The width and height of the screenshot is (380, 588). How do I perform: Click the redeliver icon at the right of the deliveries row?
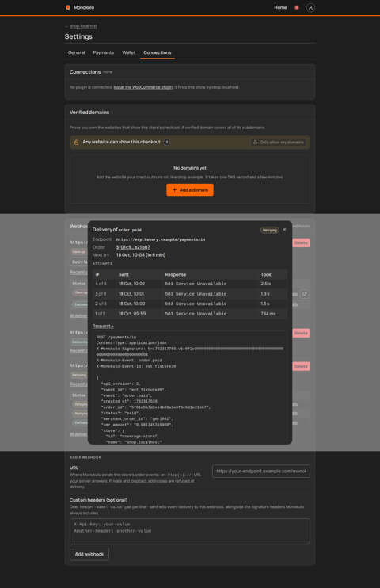pyautogui.click(x=305, y=294)
